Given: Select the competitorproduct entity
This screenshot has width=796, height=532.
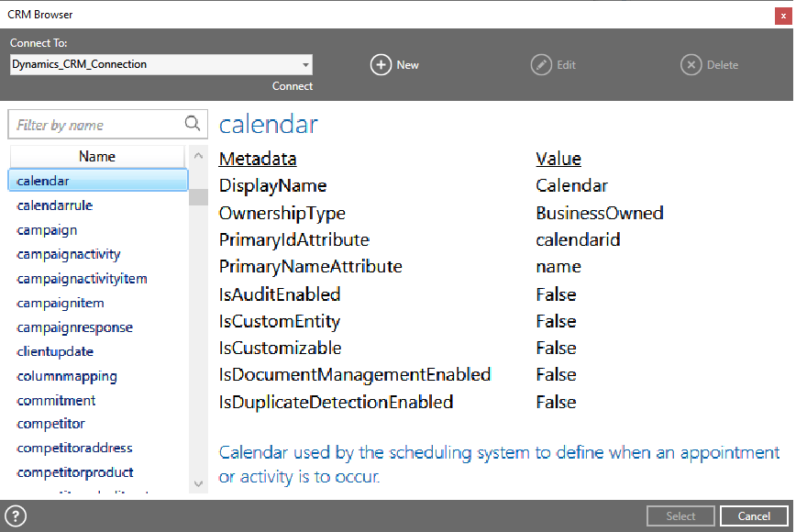Looking at the screenshot, I should pyautogui.click(x=74, y=472).
